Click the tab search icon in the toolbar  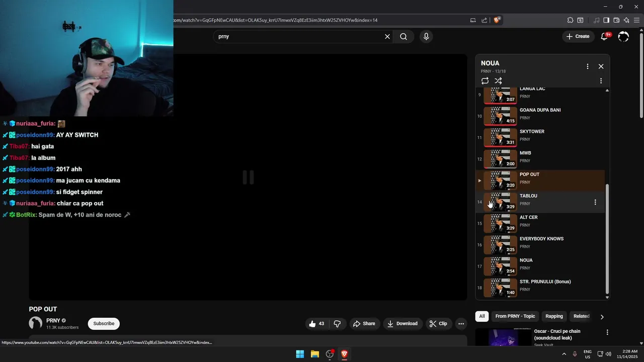[x=580, y=20]
